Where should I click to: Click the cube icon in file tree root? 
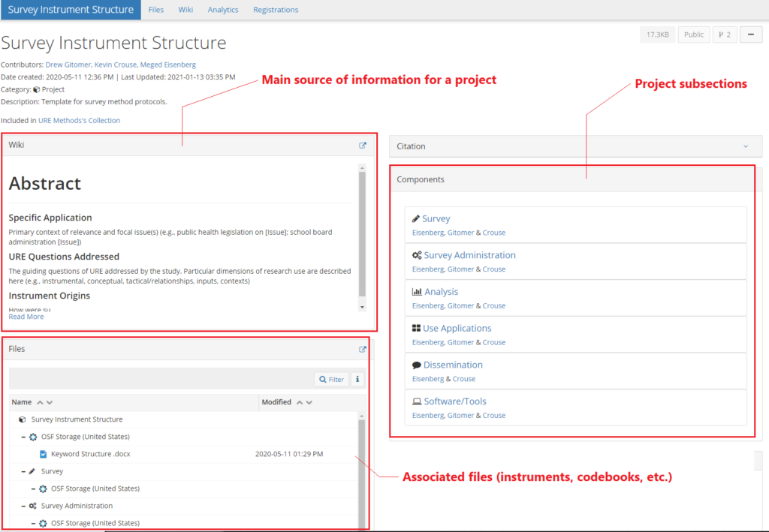coord(22,419)
